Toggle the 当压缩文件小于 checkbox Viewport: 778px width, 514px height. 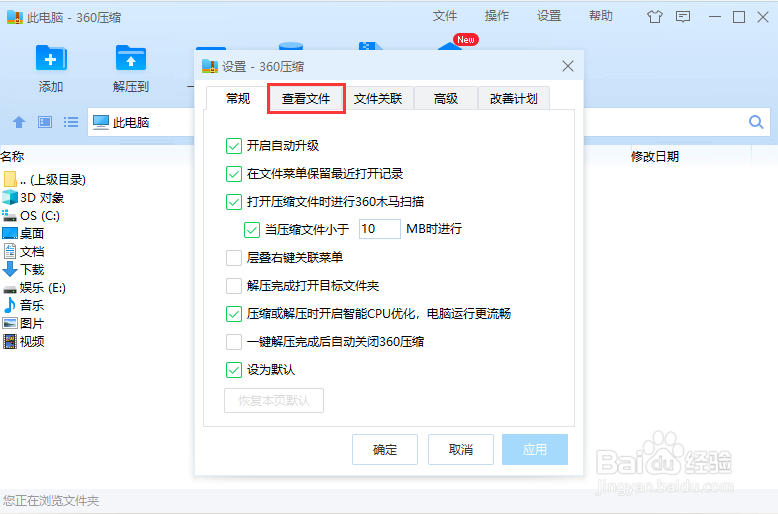click(252, 229)
